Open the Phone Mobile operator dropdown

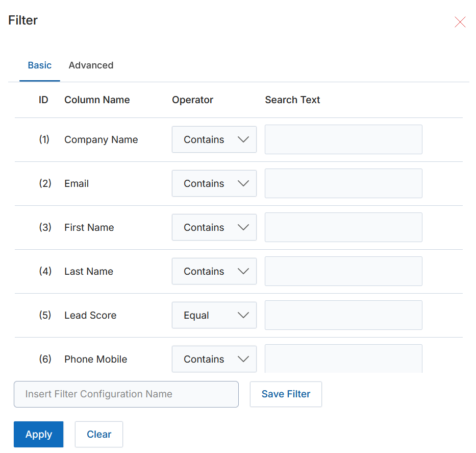point(214,359)
